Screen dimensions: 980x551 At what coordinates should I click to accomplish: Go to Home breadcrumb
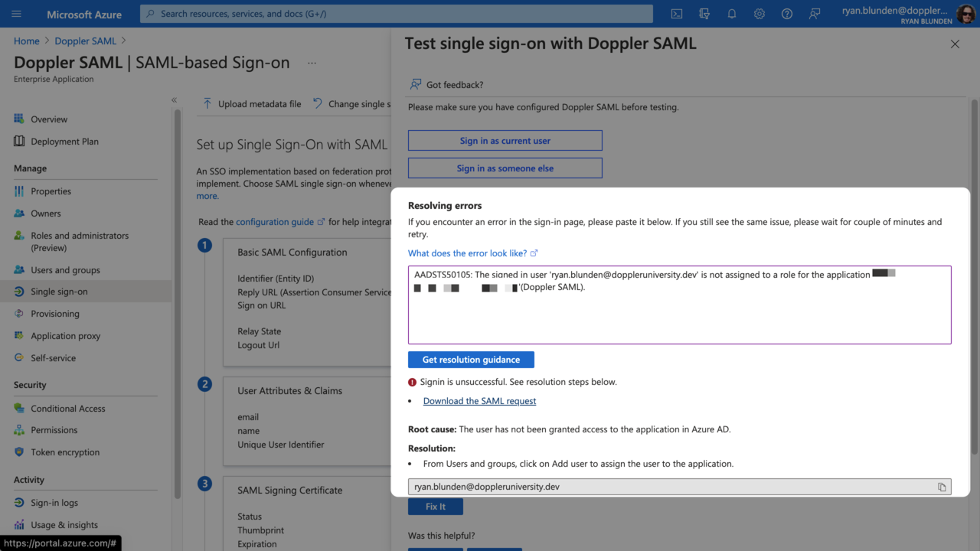point(27,41)
